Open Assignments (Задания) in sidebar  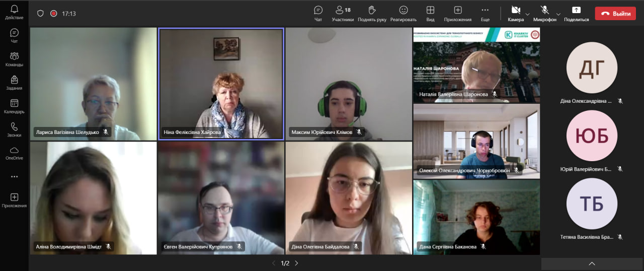pyautogui.click(x=14, y=83)
